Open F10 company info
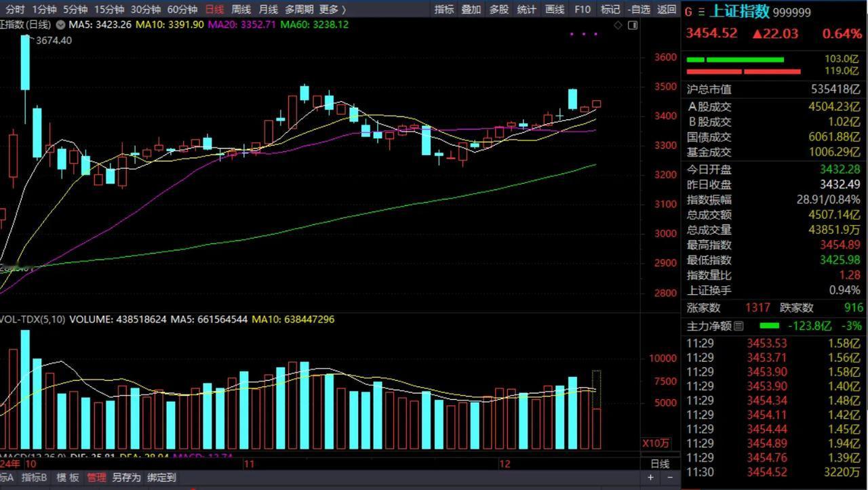The width and height of the screenshot is (868, 490). click(x=582, y=9)
